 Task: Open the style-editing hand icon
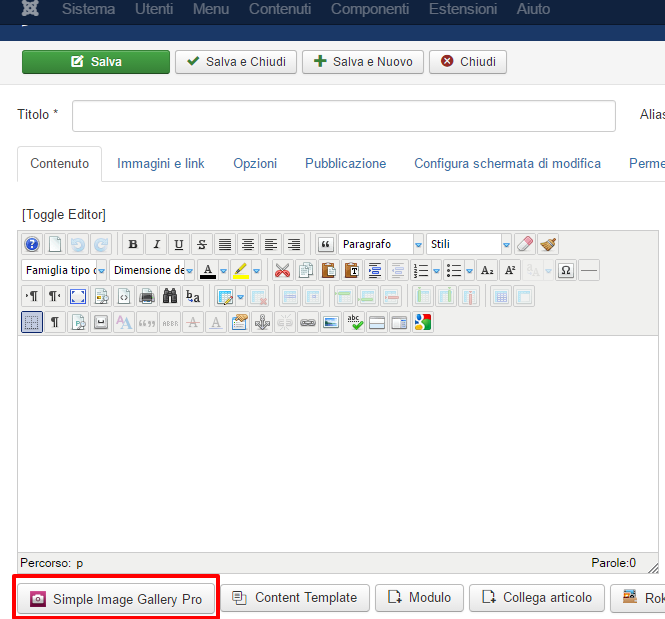click(x=239, y=322)
